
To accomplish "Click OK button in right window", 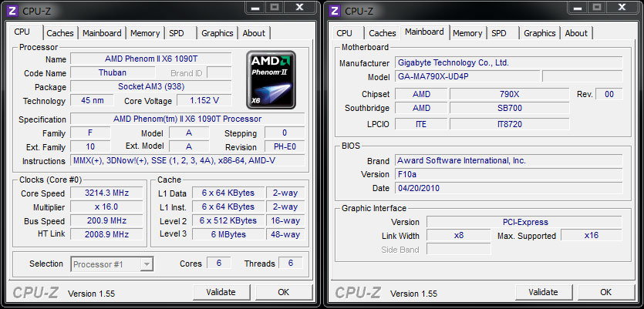I will click(605, 292).
